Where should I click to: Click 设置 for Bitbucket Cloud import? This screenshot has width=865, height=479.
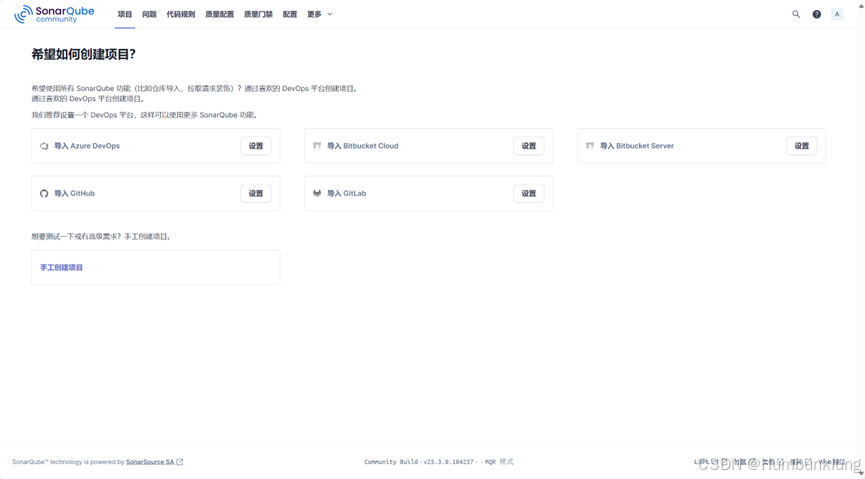[x=529, y=146]
